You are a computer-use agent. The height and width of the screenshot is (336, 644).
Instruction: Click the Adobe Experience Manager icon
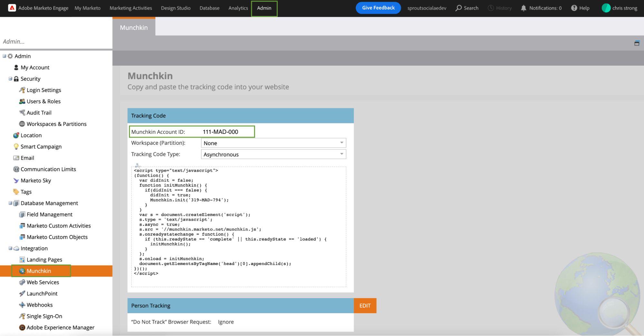click(22, 327)
